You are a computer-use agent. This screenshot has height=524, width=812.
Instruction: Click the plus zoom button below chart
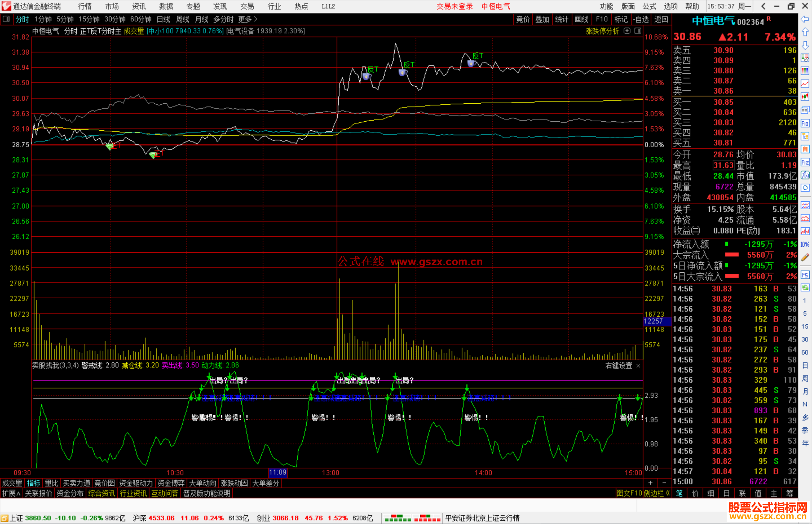pyautogui.click(x=650, y=483)
